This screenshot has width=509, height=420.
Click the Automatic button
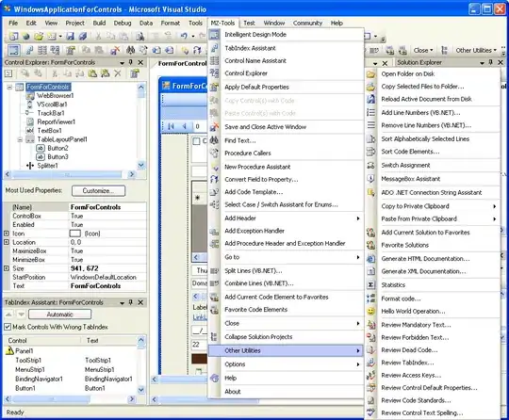(59, 315)
